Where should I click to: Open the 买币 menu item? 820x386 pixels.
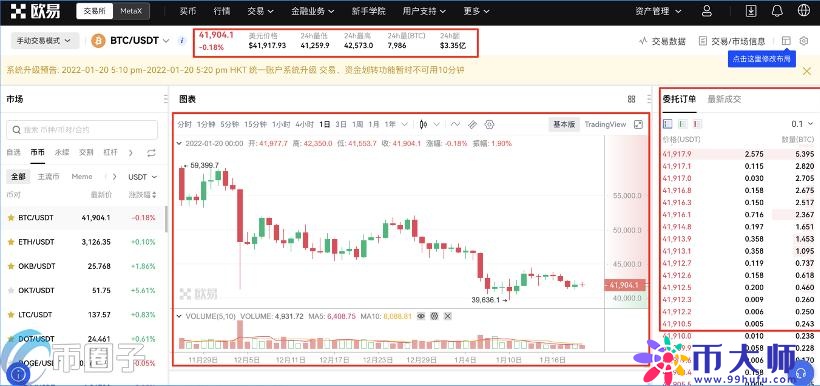pyautogui.click(x=187, y=11)
